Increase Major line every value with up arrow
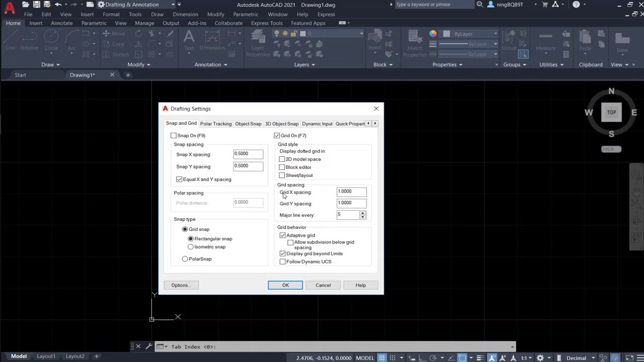 [362, 213]
